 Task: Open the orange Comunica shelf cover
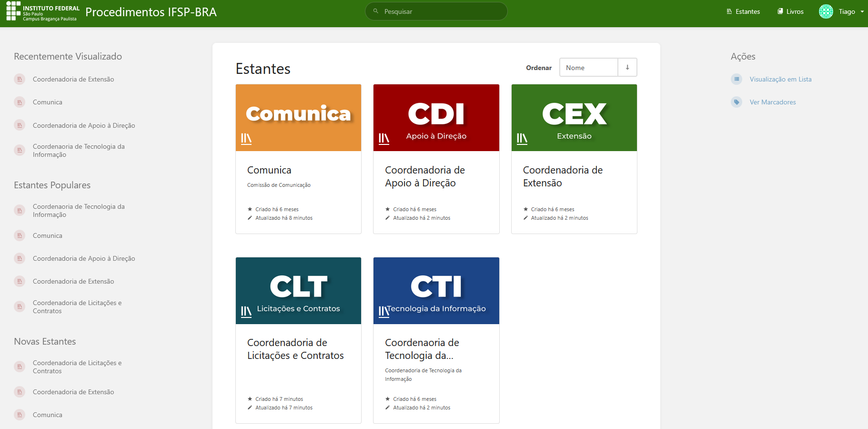[x=298, y=118]
